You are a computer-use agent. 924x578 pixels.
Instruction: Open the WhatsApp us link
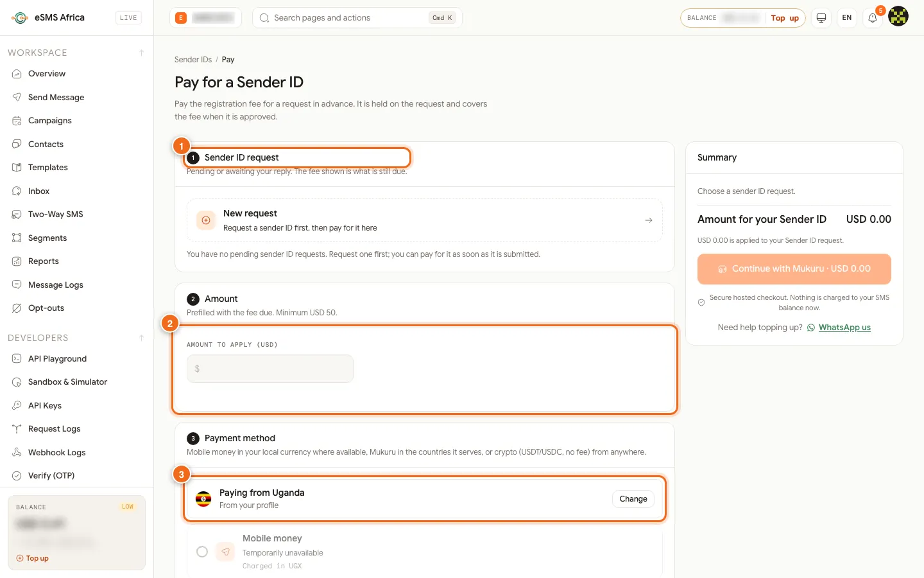844,328
